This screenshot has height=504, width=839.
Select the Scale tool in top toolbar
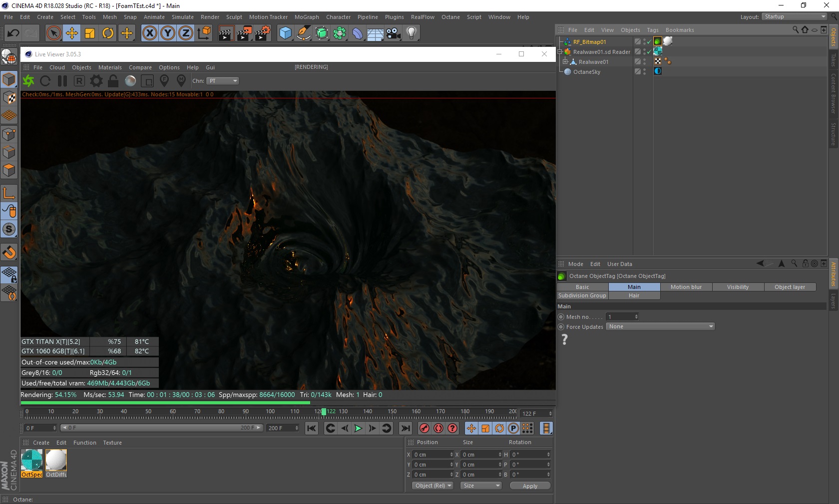[90, 33]
